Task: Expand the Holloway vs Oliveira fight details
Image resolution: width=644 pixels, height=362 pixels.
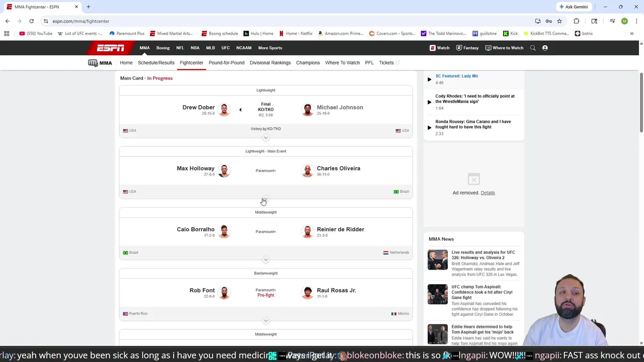Action: [x=266, y=199]
